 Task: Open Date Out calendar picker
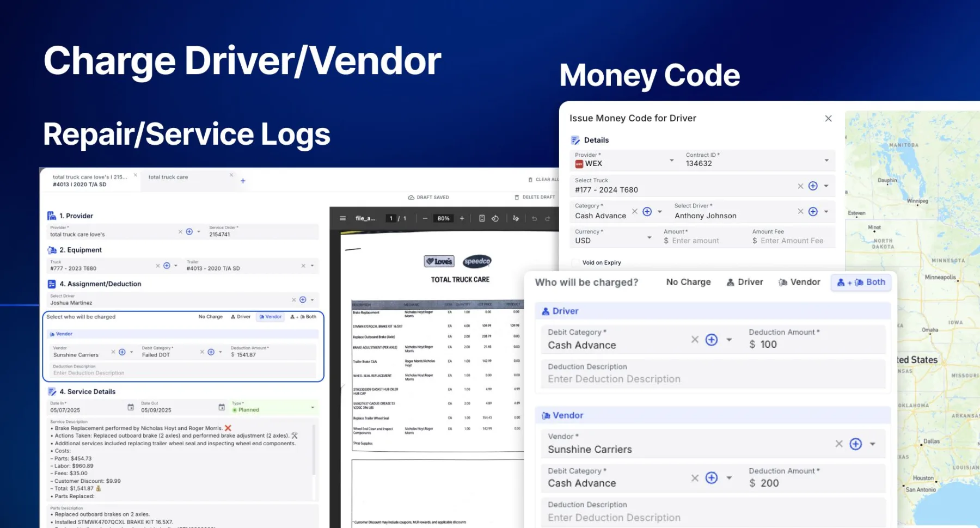222,407
